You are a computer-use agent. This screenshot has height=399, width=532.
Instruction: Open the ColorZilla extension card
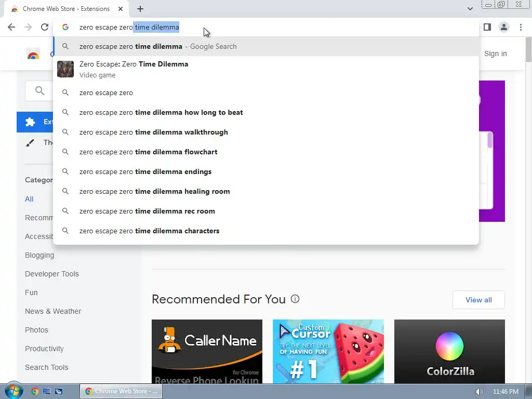(x=449, y=352)
